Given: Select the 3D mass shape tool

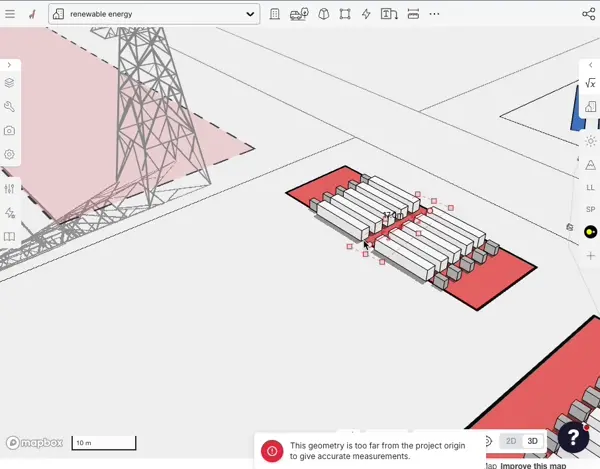Looking at the screenshot, I should pyautogui.click(x=324, y=14).
